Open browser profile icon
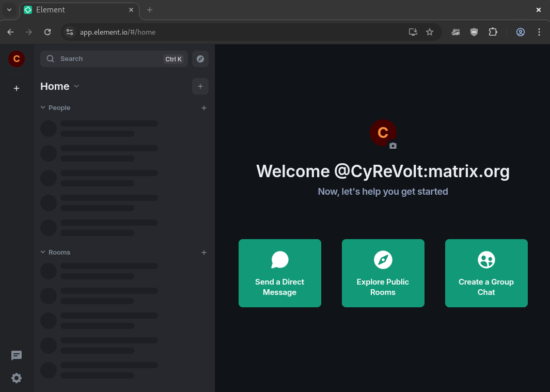 click(x=520, y=32)
